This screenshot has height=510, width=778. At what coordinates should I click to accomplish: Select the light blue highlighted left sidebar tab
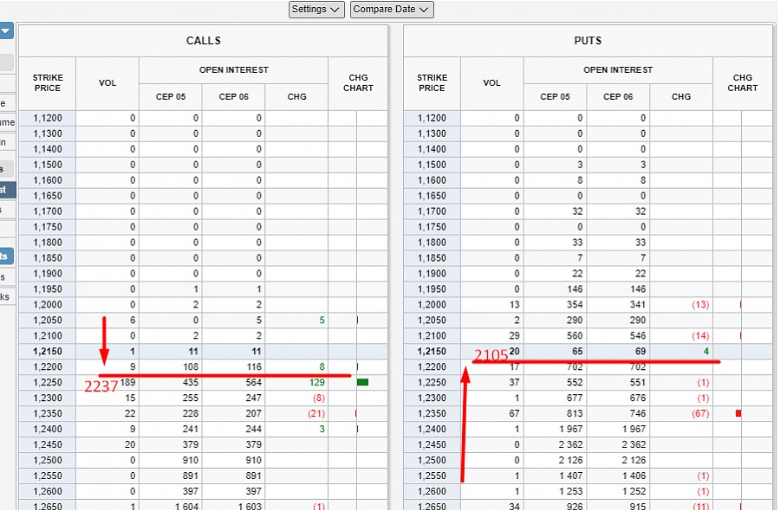[7, 256]
